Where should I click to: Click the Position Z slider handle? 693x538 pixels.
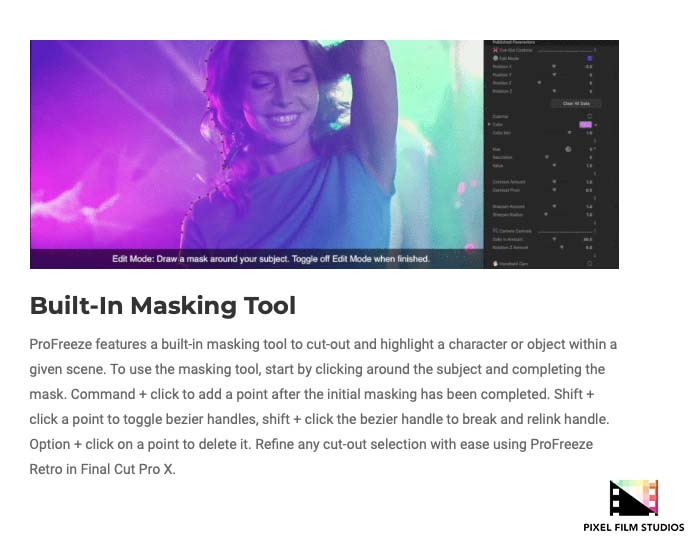tap(539, 83)
